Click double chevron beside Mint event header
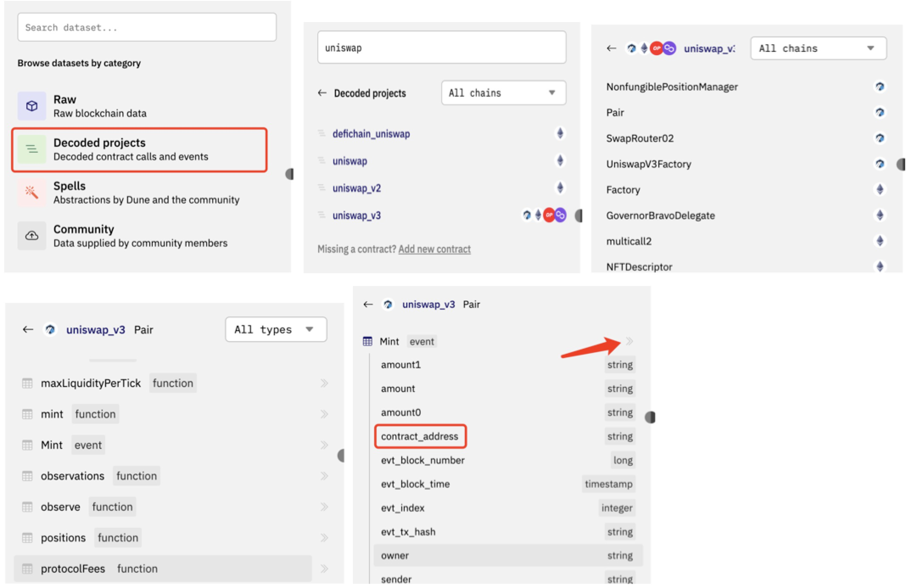Viewport: 912px width, 588px height. [x=629, y=342]
